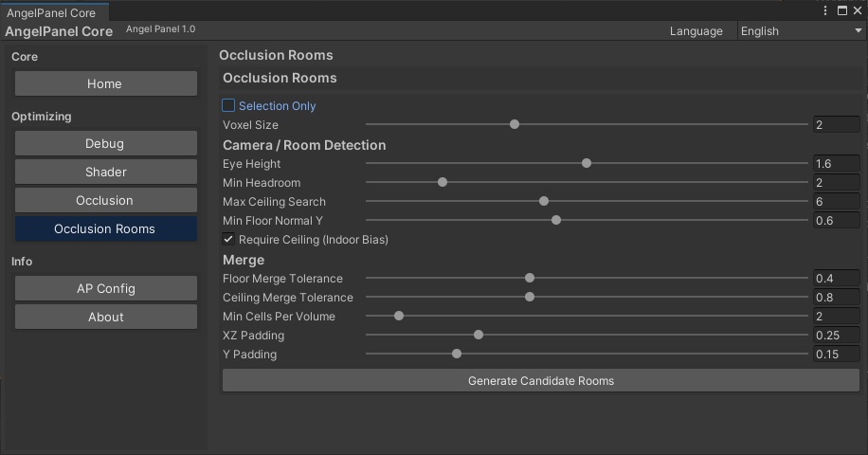
Task: Click Generate Candidate Rooms button
Action: 541,381
